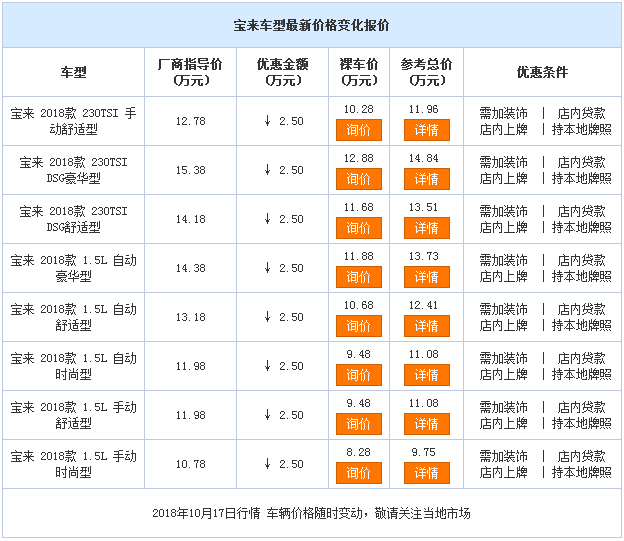The image size is (624, 541).
Task: Click bare car price 11.68
Action: coord(359,207)
